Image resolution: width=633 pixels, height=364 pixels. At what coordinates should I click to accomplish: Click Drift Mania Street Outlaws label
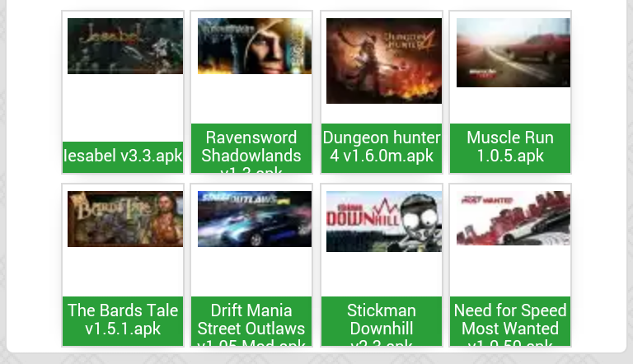pyautogui.click(x=251, y=321)
